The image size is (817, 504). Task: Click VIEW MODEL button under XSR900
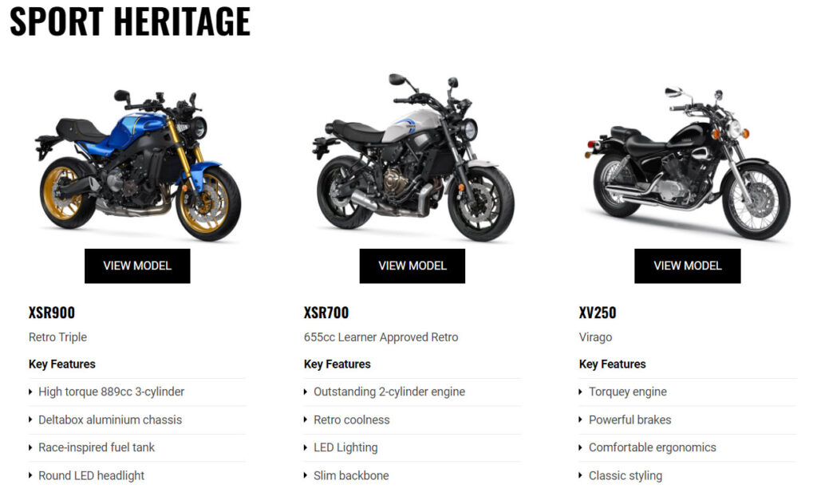[137, 266]
